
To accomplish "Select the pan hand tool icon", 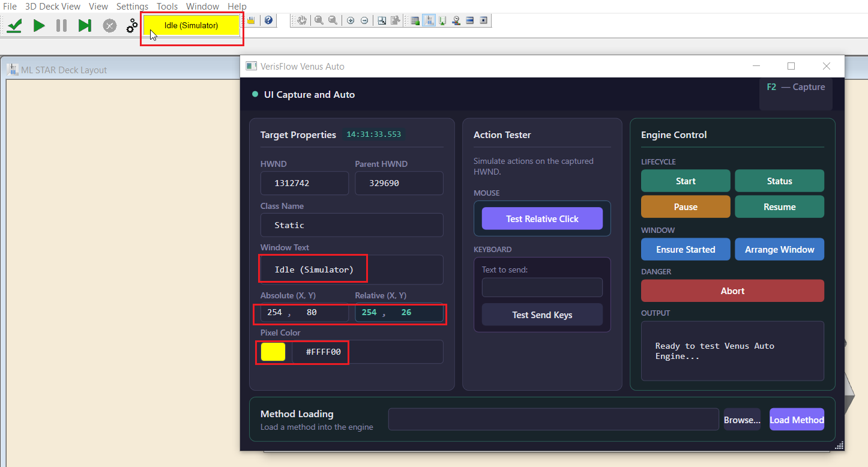I will pyautogui.click(x=302, y=20).
